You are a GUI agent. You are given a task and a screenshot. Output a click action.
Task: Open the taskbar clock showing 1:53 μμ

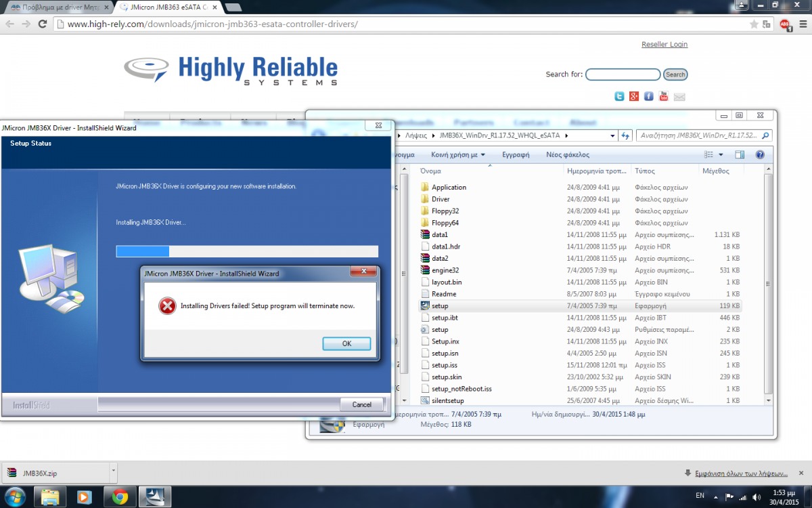(784, 497)
